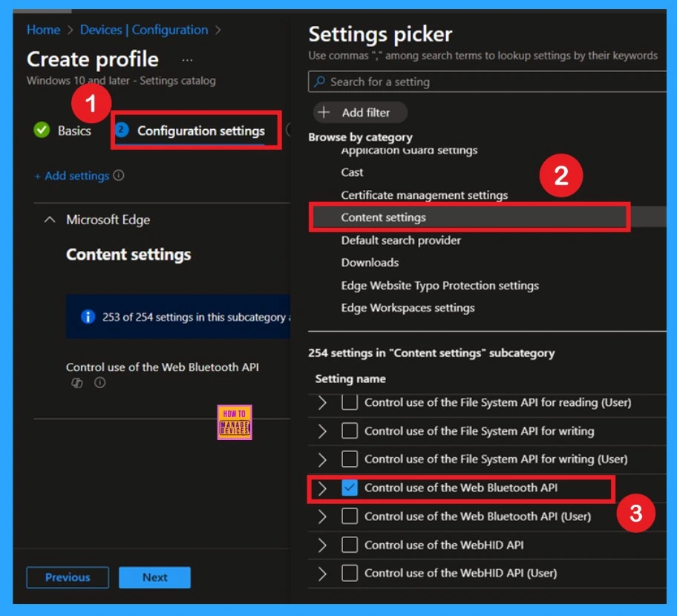Screen dimensions: 677x616
Task: Select the Configuration settings step
Action: [190, 131]
